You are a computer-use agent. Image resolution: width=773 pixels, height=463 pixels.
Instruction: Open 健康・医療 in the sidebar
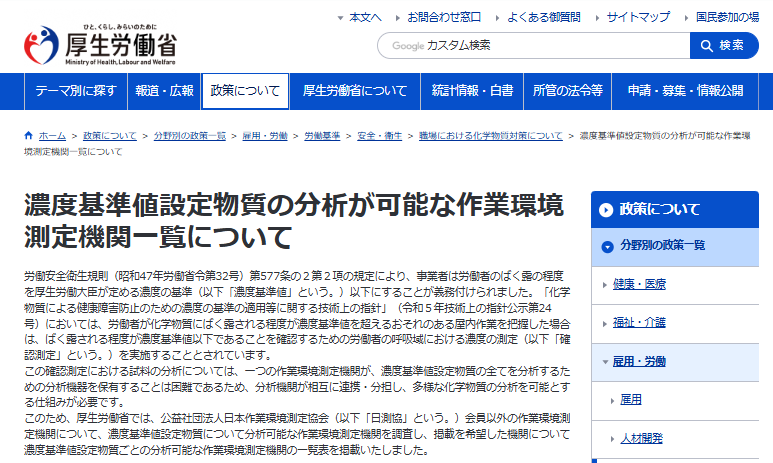click(x=641, y=284)
